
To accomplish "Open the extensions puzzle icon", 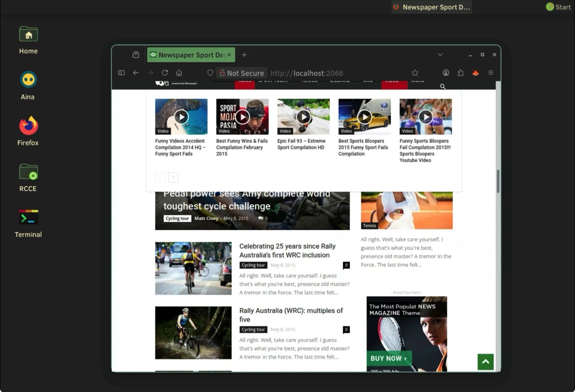I will [x=460, y=73].
